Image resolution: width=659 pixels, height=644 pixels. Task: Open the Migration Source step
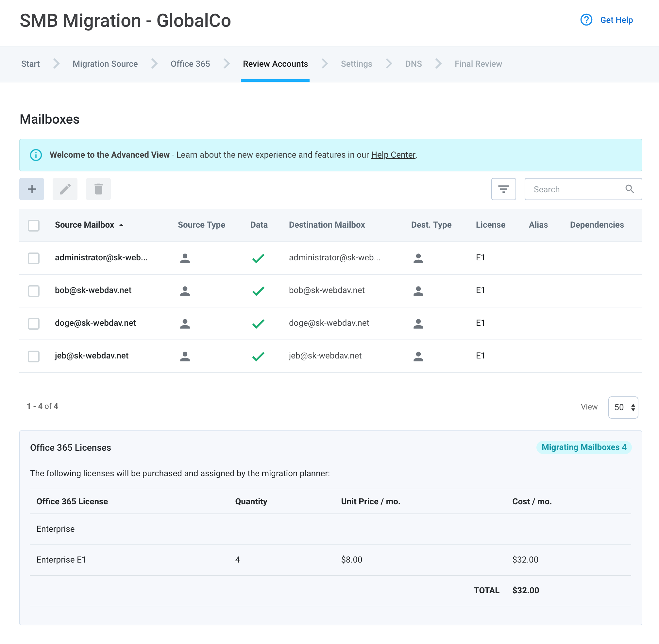click(x=105, y=64)
